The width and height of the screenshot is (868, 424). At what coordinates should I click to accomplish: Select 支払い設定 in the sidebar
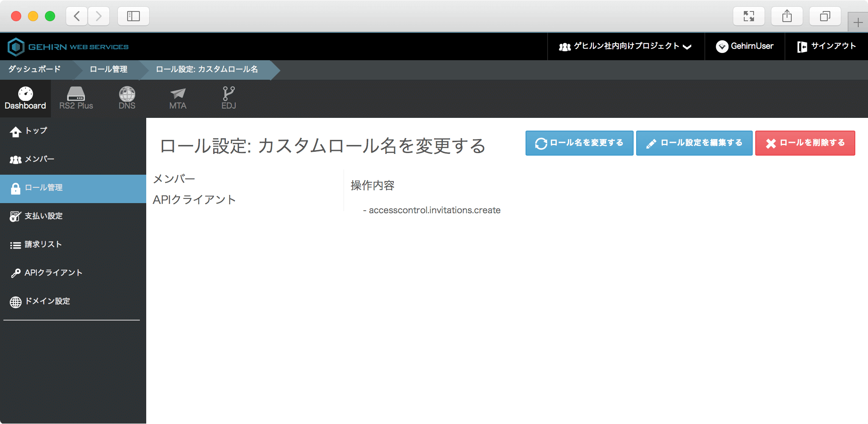(43, 216)
